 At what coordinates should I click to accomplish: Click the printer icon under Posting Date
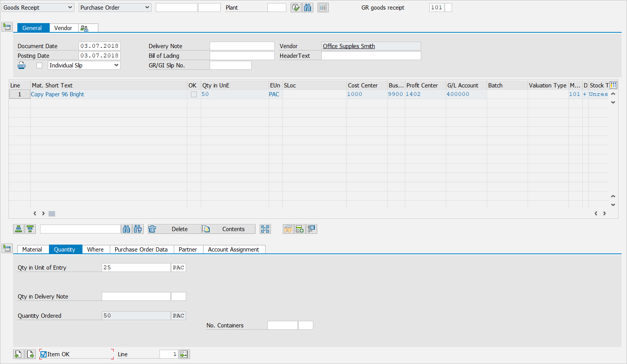click(x=22, y=65)
